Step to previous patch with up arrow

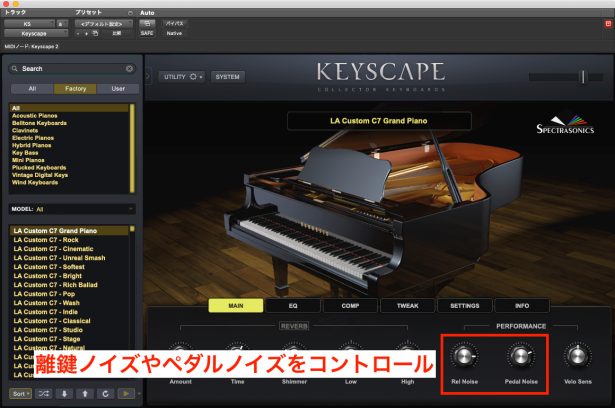85,393
